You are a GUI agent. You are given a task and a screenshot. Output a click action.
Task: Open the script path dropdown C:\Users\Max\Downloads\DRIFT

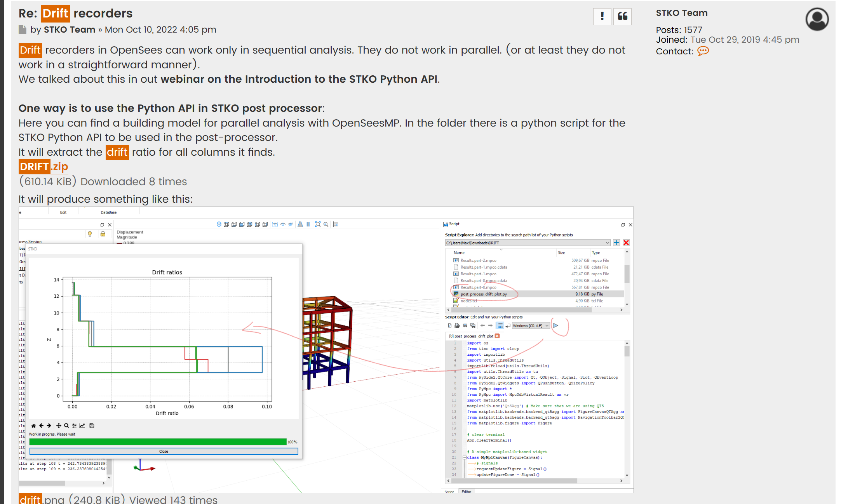(528, 243)
